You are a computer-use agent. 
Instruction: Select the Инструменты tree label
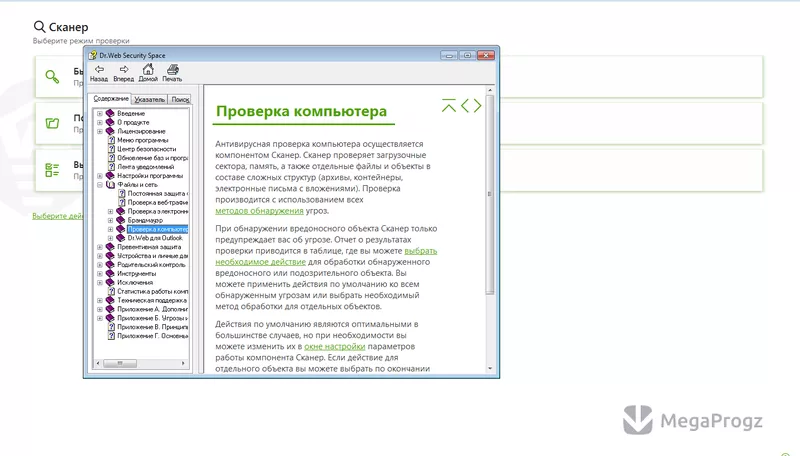coord(136,273)
